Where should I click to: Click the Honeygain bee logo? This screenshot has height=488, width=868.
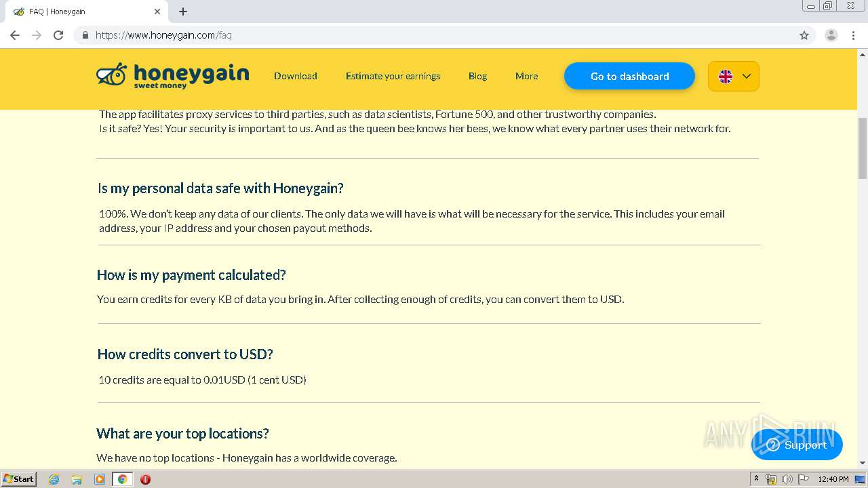click(x=172, y=76)
